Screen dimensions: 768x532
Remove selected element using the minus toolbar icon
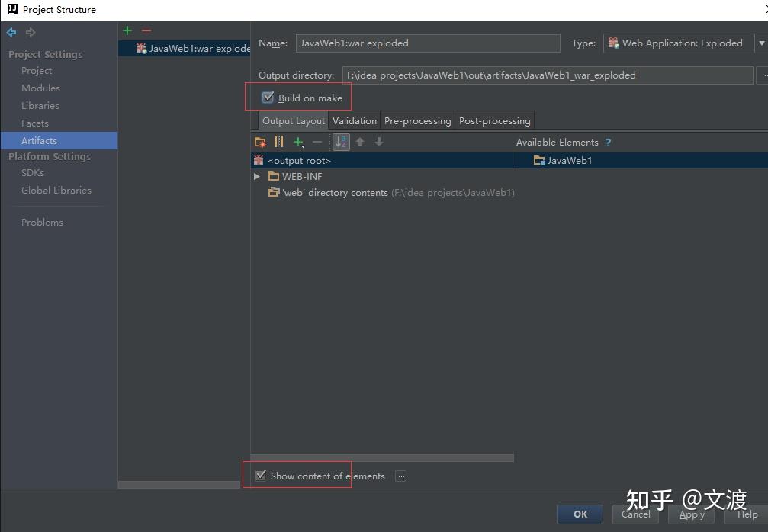(x=317, y=142)
